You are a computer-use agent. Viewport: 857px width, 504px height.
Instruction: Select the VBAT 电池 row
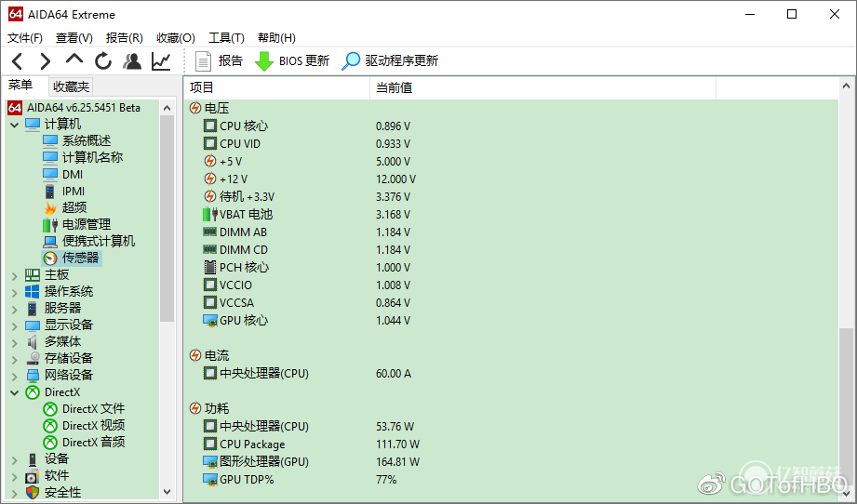[x=511, y=215]
